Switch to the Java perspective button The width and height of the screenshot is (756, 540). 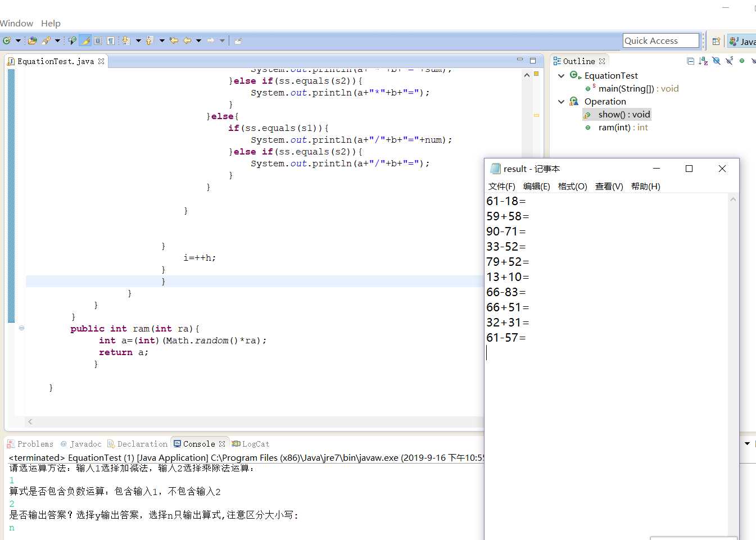pyautogui.click(x=742, y=41)
